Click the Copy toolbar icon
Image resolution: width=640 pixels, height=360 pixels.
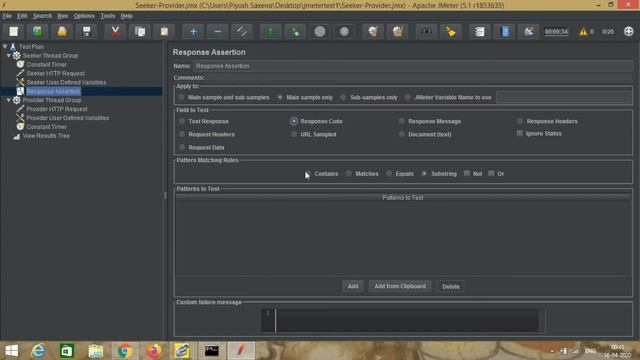(140, 31)
